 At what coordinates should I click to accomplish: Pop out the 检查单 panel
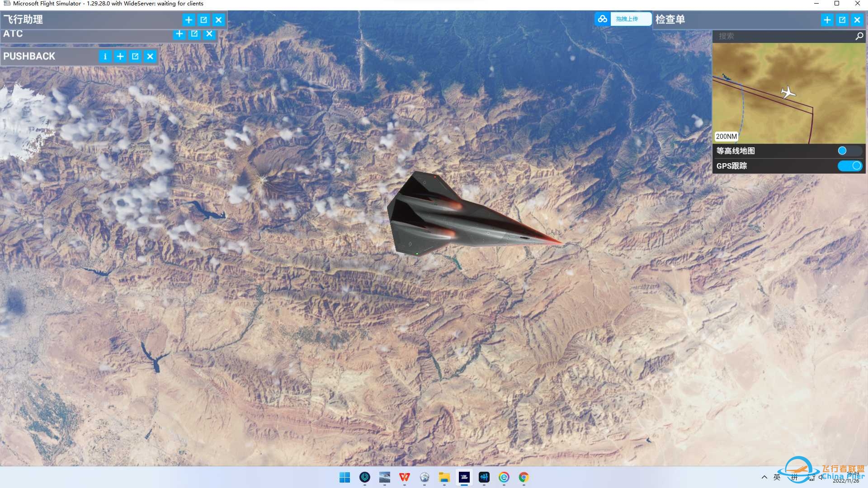pyautogui.click(x=842, y=20)
